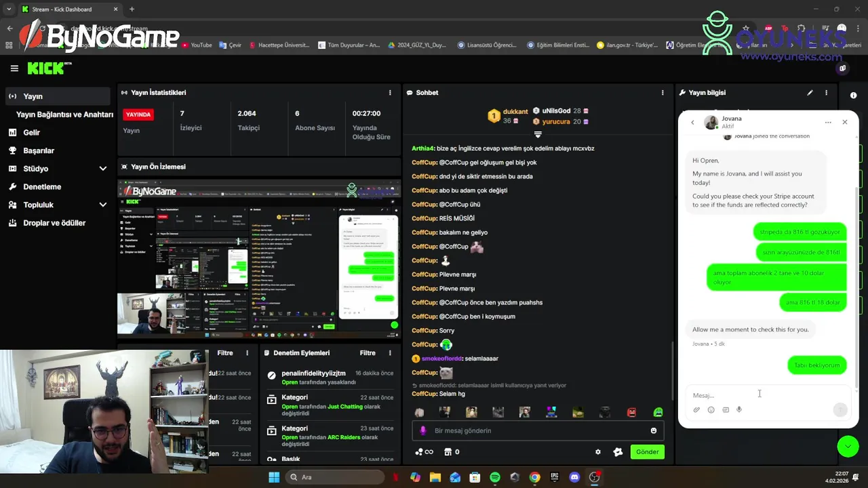Click the GIF icon in support chat
The image size is (868, 488).
[725, 410]
